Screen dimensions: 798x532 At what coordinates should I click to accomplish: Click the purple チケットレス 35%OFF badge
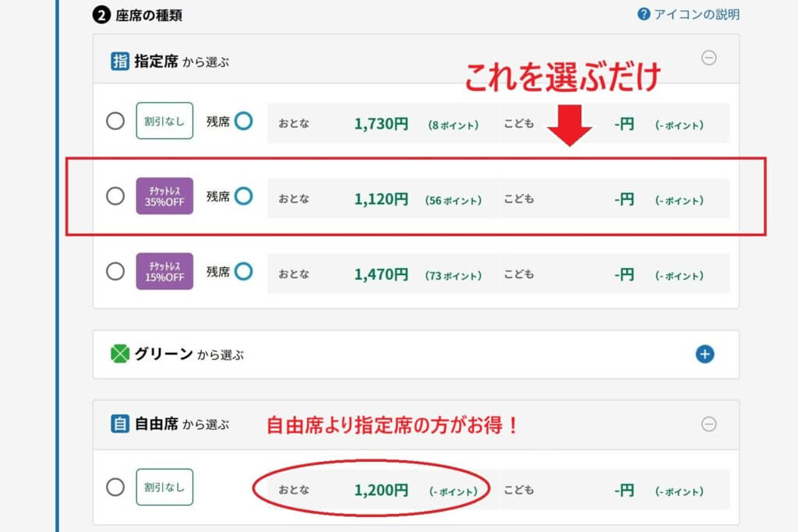164,196
